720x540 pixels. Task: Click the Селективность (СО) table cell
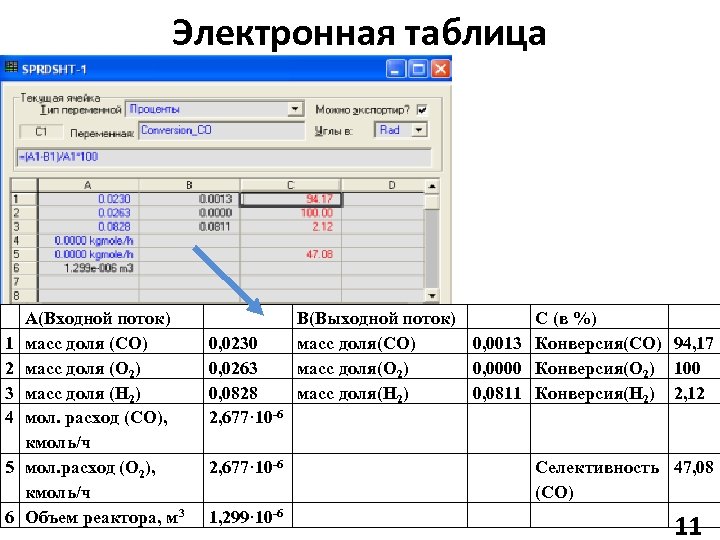(x=597, y=479)
